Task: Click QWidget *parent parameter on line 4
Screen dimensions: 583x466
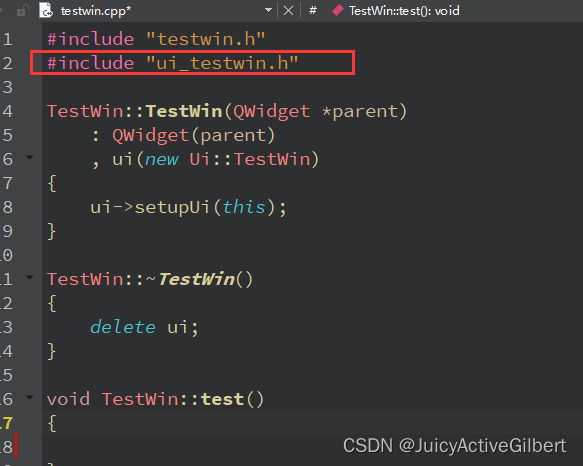Action: (x=316, y=111)
